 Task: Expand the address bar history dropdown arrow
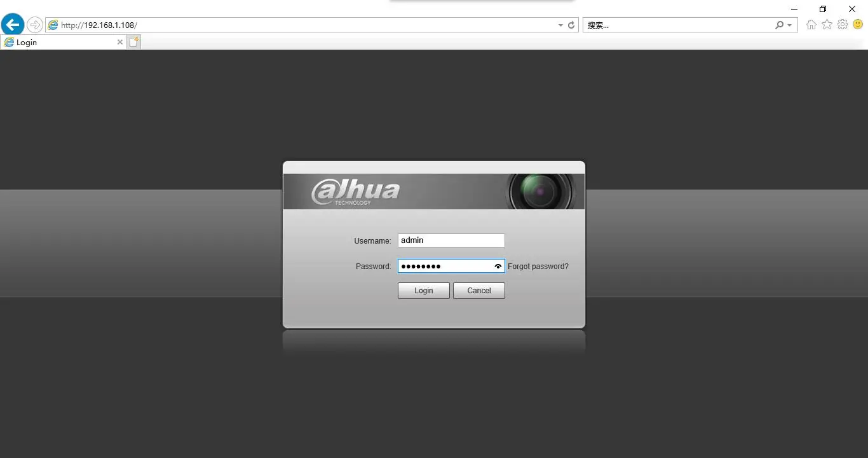coord(560,25)
